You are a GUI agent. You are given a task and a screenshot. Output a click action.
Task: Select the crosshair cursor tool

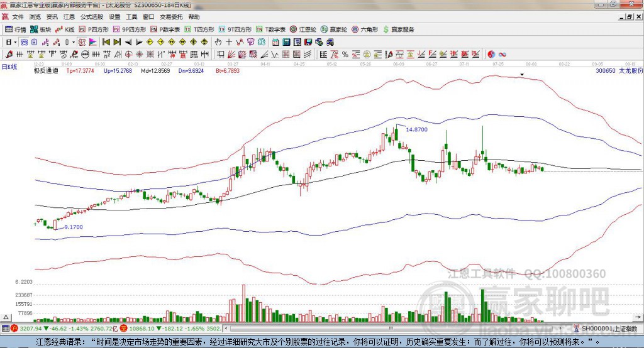(229, 42)
